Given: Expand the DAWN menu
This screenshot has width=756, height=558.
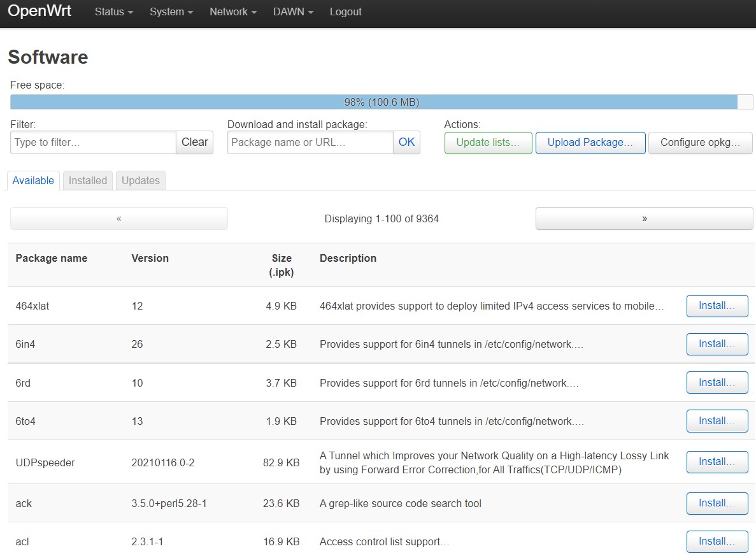Looking at the screenshot, I should click(293, 12).
